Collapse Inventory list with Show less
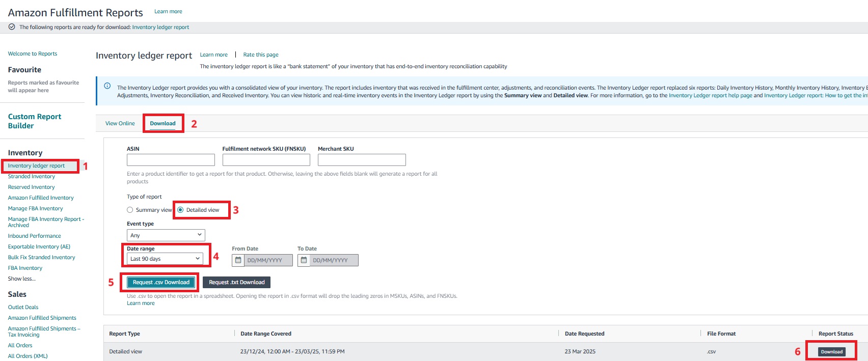868x361 pixels. pyautogui.click(x=22, y=279)
